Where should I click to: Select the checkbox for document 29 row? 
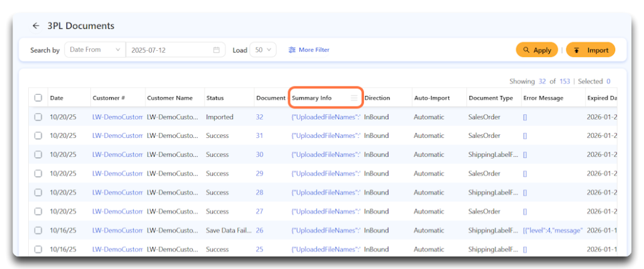click(x=38, y=174)
